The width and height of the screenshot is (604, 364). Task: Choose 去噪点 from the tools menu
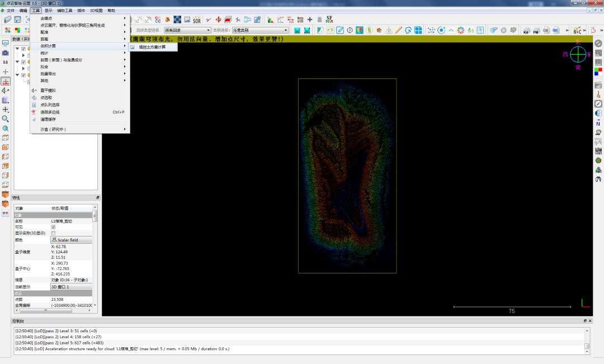[x=80, y=18]
